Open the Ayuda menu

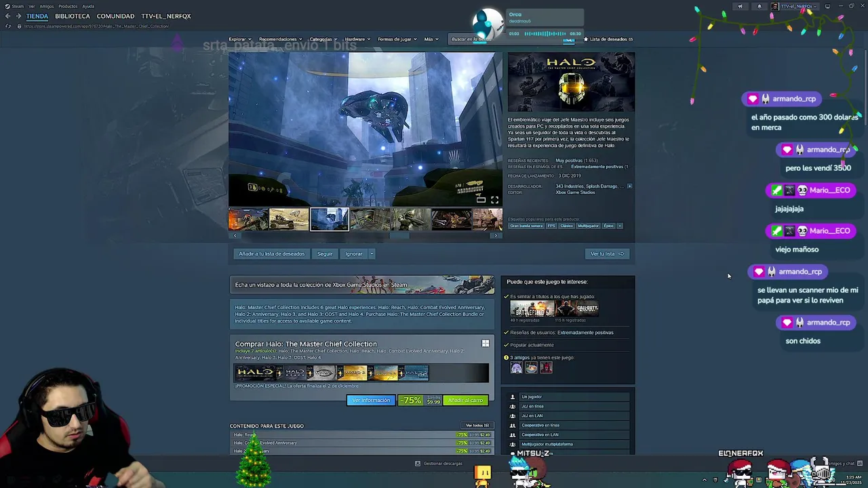click(x=88, y=6)
